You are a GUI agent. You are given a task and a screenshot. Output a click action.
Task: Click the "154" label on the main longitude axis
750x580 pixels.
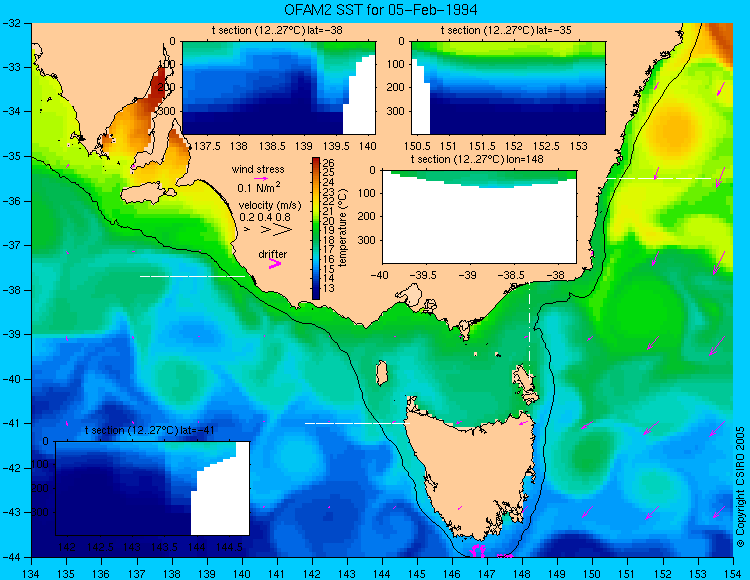[x=733, y=574]
